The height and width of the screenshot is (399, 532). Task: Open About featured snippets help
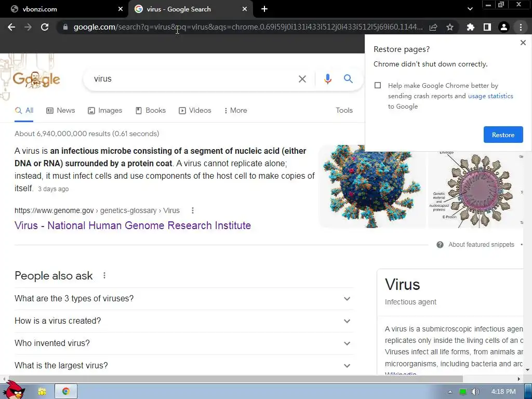pyautogui.click(x=475, y=245)
